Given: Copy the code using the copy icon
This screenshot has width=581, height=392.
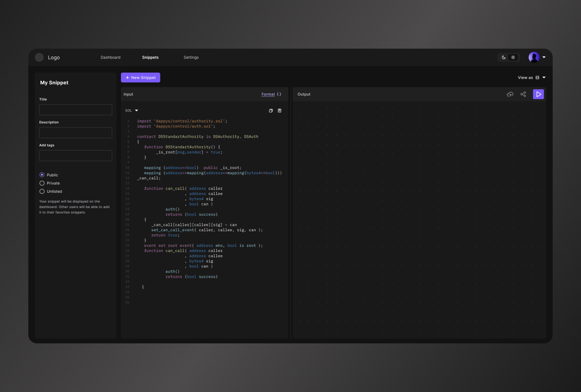Looking at the screenshot, I should [271, 110].
